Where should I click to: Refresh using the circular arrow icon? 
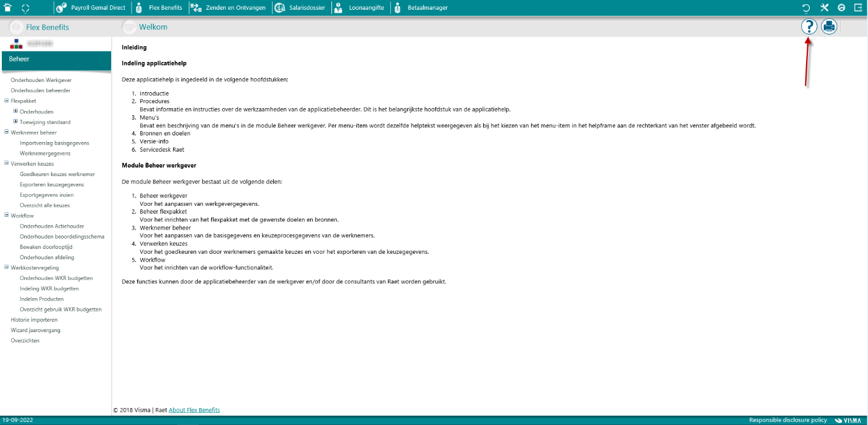click(805, 8)
